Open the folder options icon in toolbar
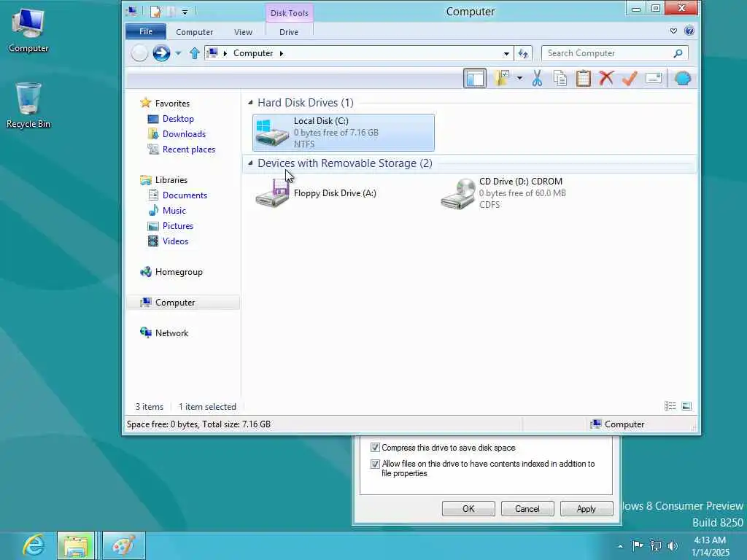Image resolution: width=747 pixels, height=560 pixels. coord(502,78)
